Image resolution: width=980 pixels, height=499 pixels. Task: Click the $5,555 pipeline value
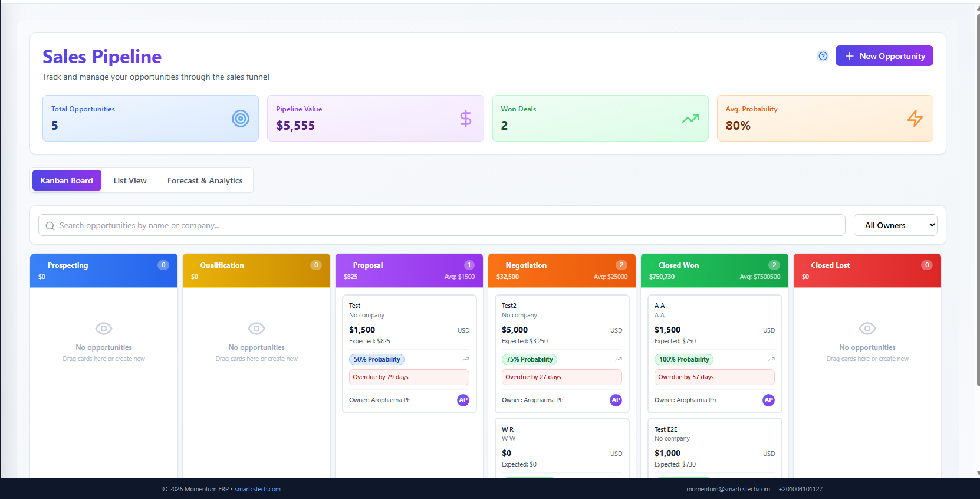click(295, 126)
